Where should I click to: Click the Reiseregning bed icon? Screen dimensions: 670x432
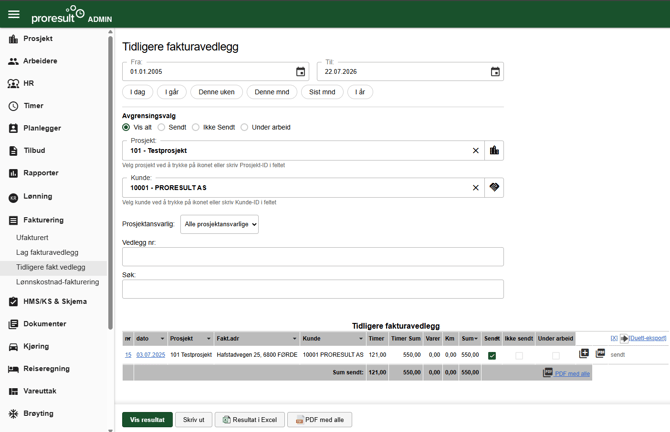pos(13,369)
